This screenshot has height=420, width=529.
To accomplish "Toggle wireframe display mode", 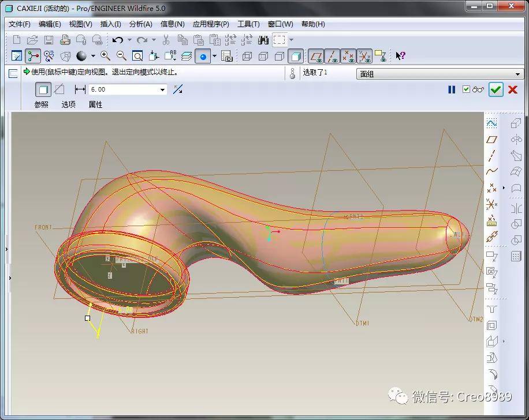I will (247, 56).
